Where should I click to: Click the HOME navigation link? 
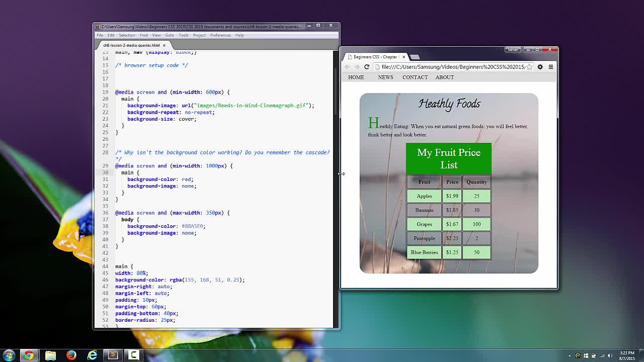tap(356, 77)
